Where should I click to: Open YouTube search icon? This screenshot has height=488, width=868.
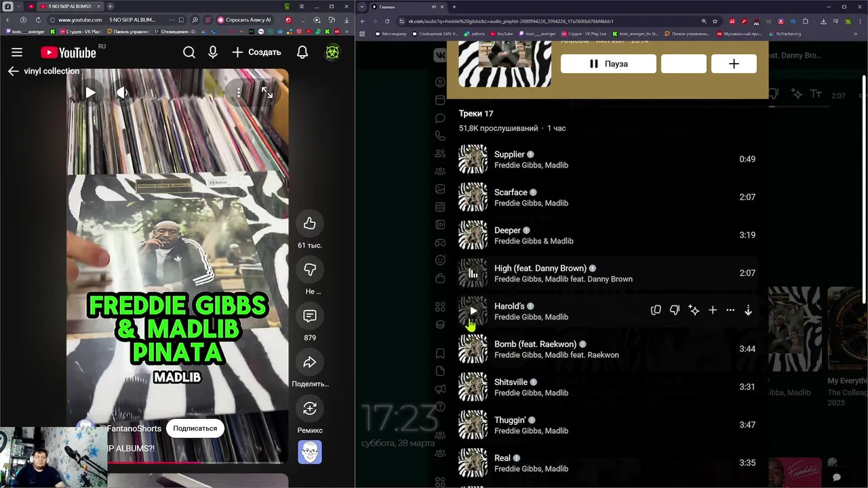pos(189,52)
